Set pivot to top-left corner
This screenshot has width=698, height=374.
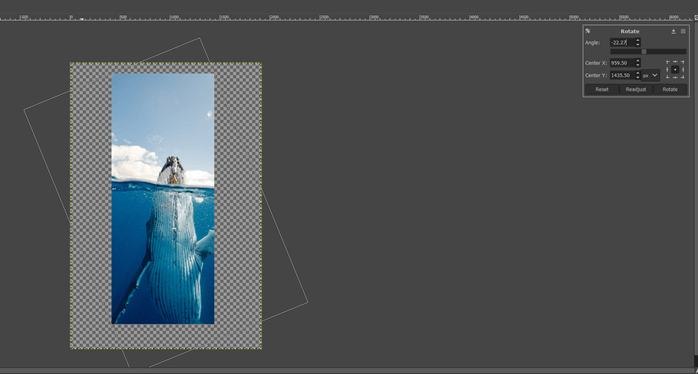tap(668, 62)
